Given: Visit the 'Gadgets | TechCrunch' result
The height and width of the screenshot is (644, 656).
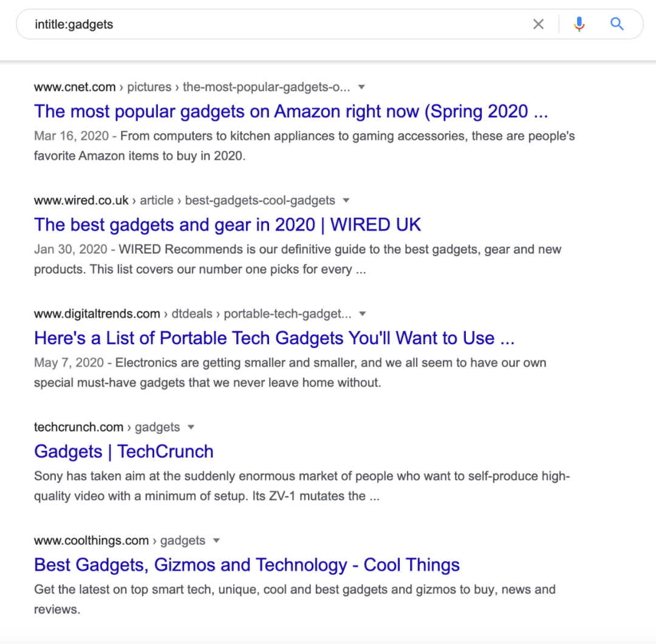Looking at the screenshot, I should click(124, 452).
